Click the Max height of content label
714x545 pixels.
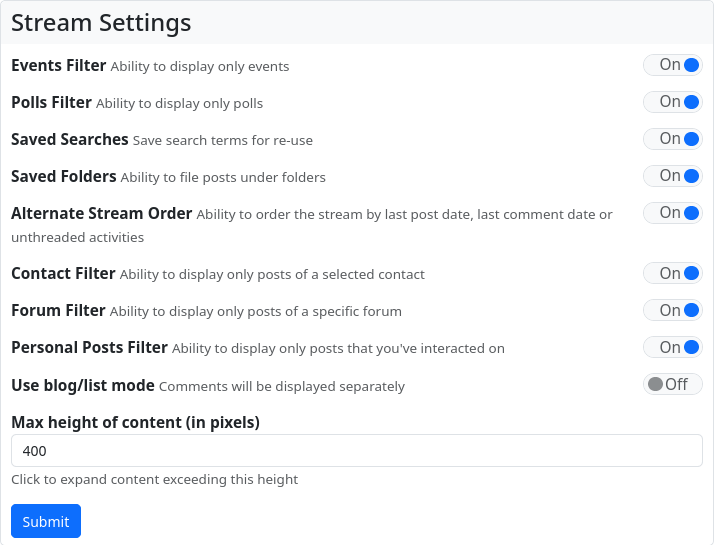[135, 422]
